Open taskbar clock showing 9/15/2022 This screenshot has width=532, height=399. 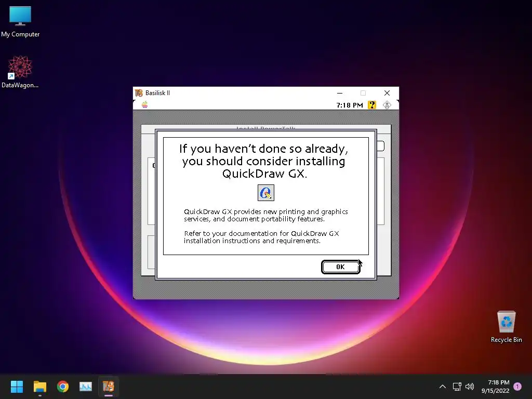tap(495, 387)
